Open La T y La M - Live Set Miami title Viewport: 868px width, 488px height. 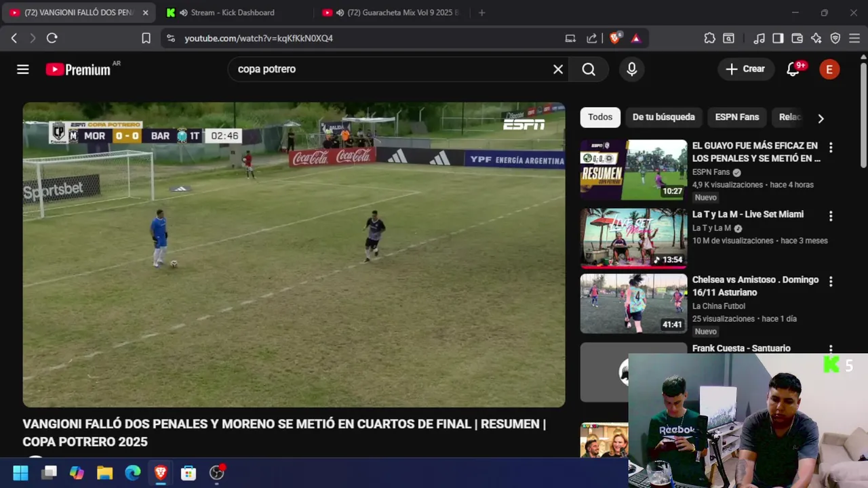[x=747, y=214]
